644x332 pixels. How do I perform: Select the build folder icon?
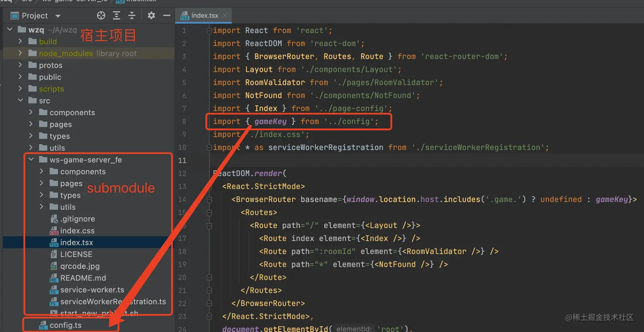[32, 41]
